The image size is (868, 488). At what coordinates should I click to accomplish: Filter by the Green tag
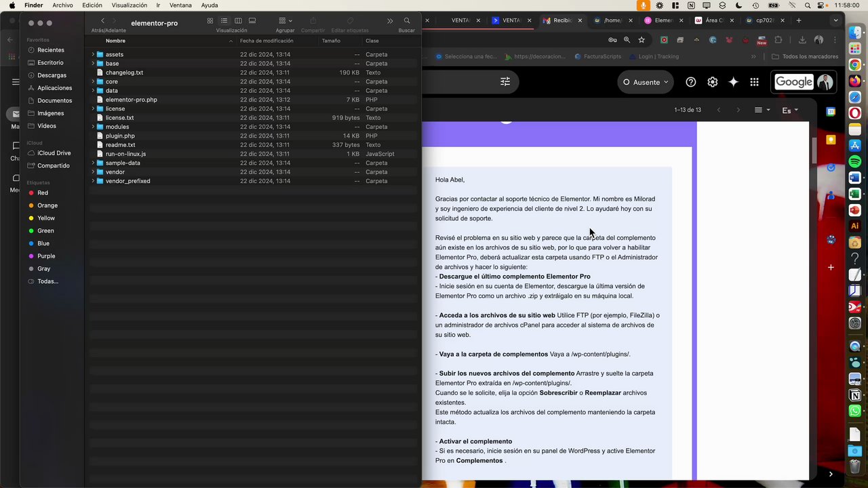coord(45,231)
